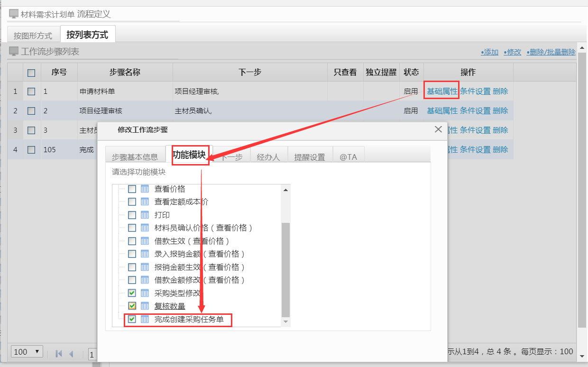Click 条件设置 for 项目经理审核 row
Image resolution: width=588 pixels, height=367 pixels.
(475, 110)
